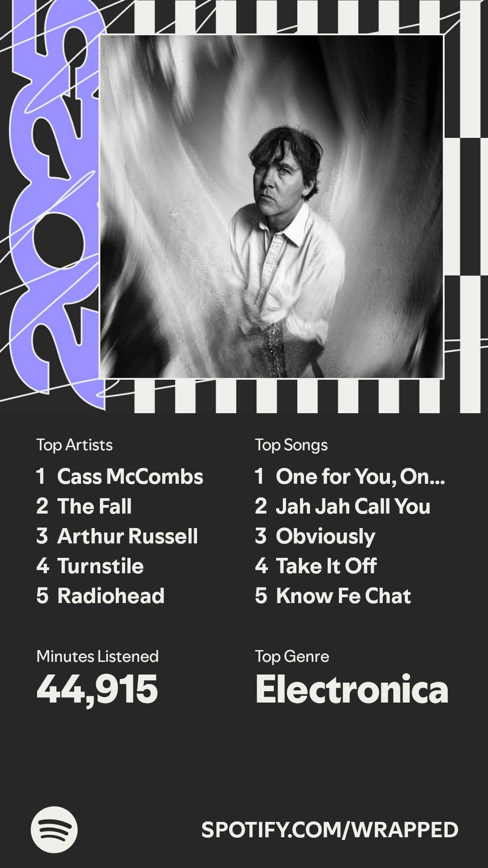
Task: Click Arthur Russell in Top Artists
Action: tap(127, 536)
